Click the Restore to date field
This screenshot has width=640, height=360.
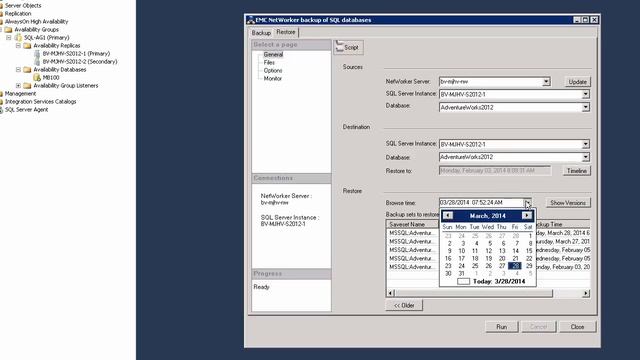coord(495,171)
